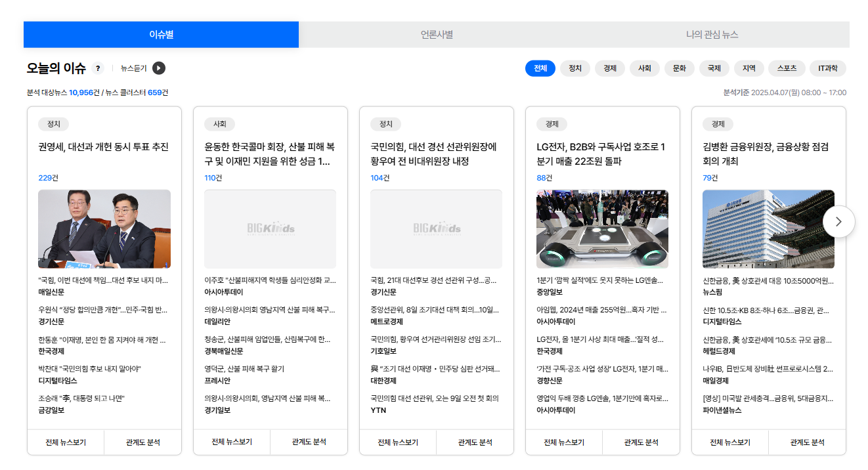Select the IT과학 category filter
The width and height of the screenshot is (868, 470).
point(828,68)
